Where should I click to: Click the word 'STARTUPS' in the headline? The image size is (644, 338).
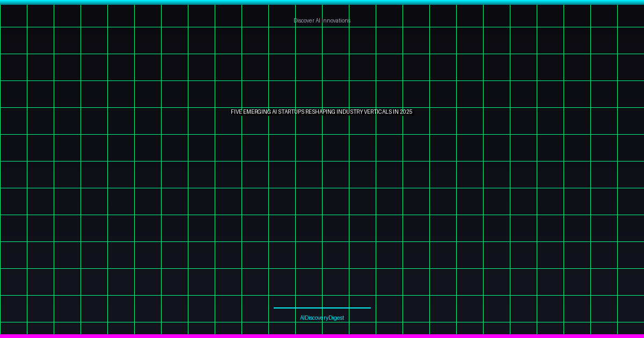(x=291, y=112)
